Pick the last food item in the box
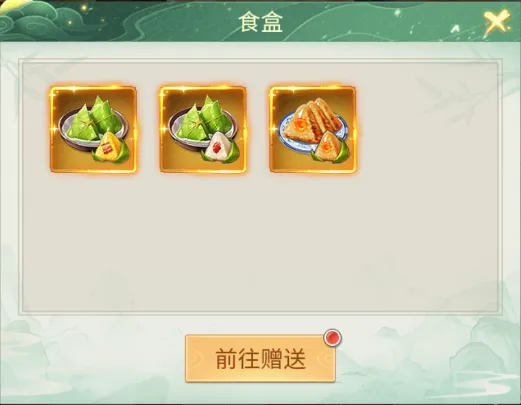Viewport: 521px width, 405px height. coord(313,130)
